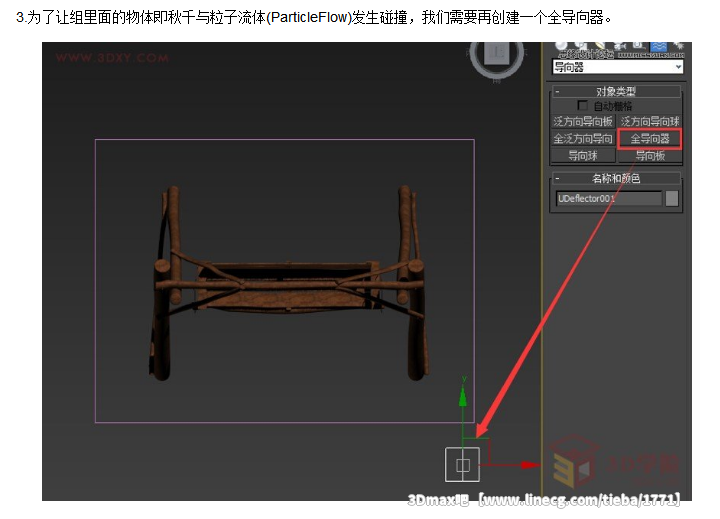
Task: Collapse the 对象类型 rollout
Action: tap(616, 91)
